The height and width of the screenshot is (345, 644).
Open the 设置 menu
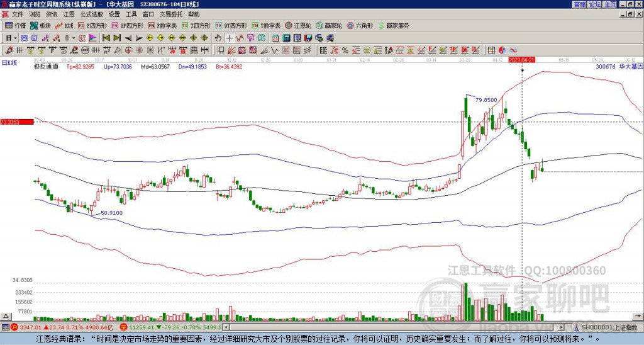tap(114, 14)
